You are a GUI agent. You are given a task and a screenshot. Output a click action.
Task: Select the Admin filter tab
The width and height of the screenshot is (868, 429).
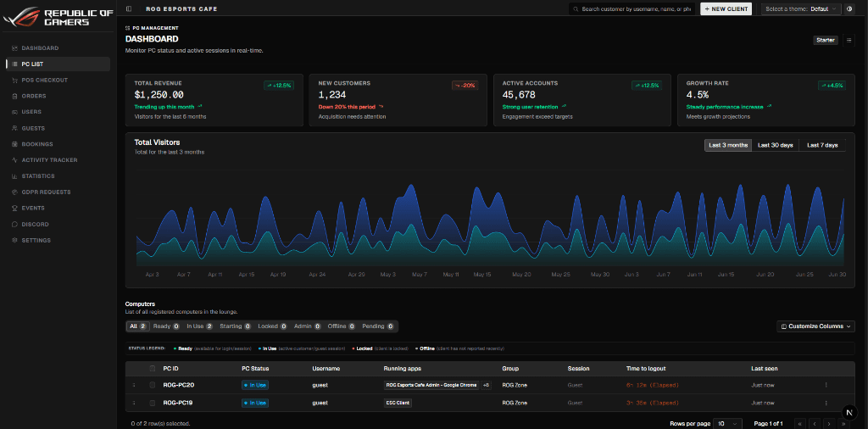click(308, 326)
